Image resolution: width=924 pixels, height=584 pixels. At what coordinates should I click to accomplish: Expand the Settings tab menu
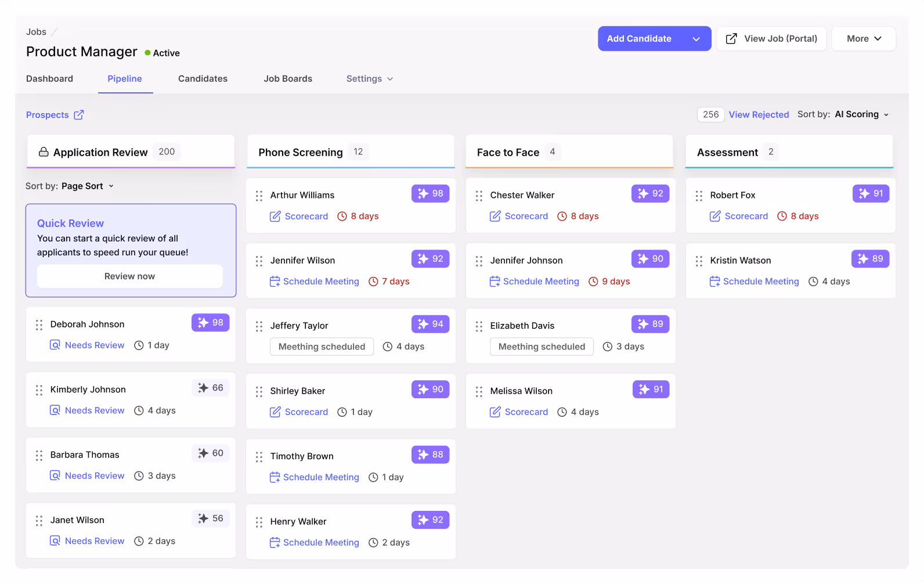[370, 79]
